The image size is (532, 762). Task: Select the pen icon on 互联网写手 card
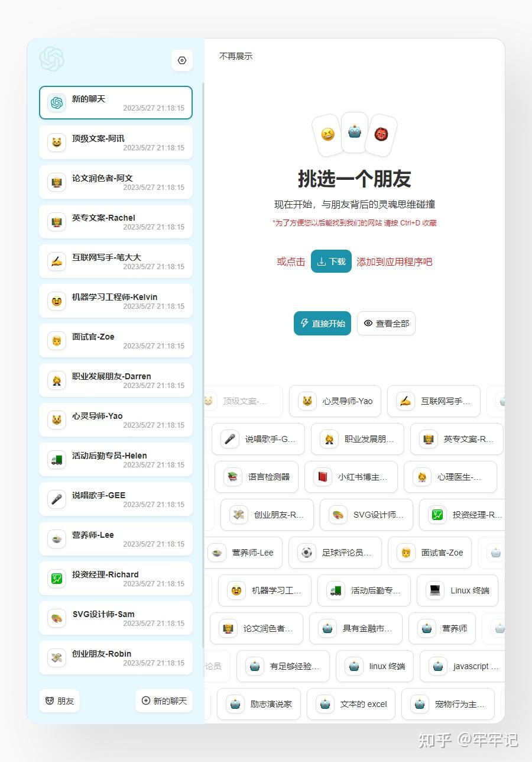point(404,401)
